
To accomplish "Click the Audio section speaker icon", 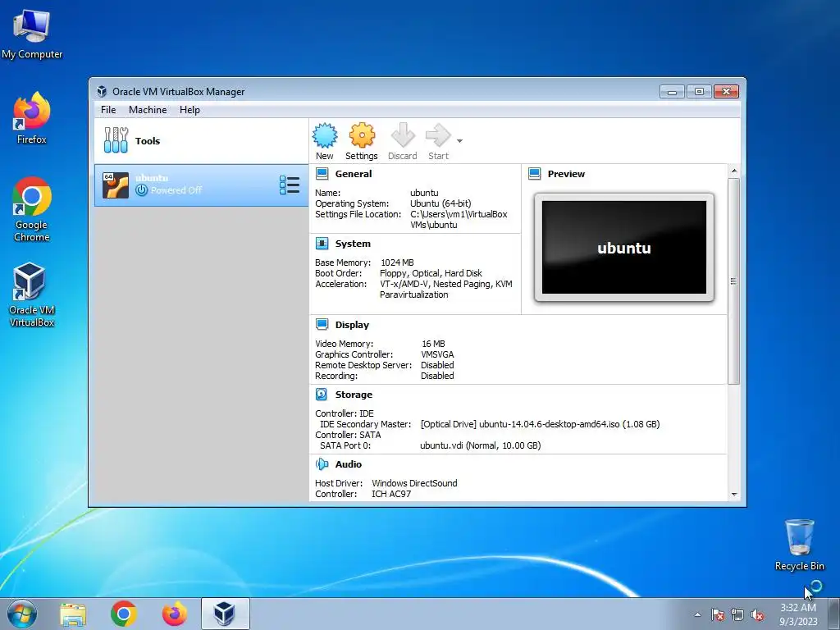I will [322, 464].
